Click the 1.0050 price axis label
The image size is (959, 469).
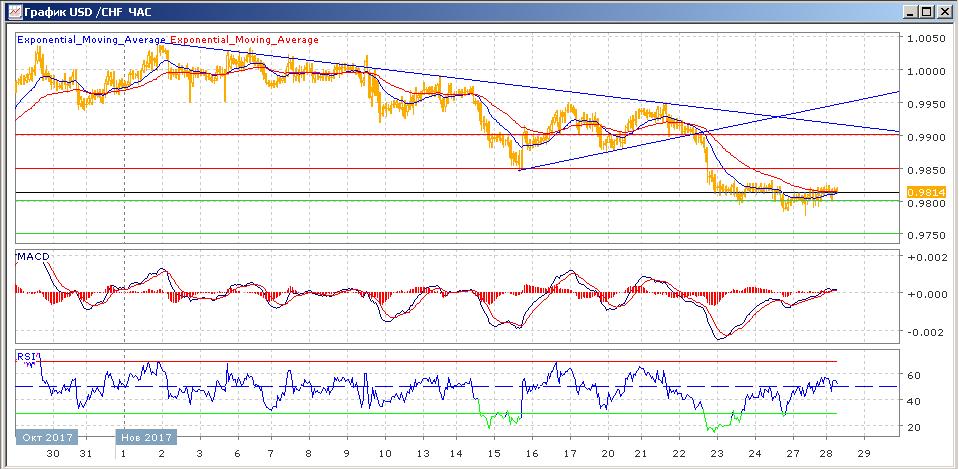(924, 39)
